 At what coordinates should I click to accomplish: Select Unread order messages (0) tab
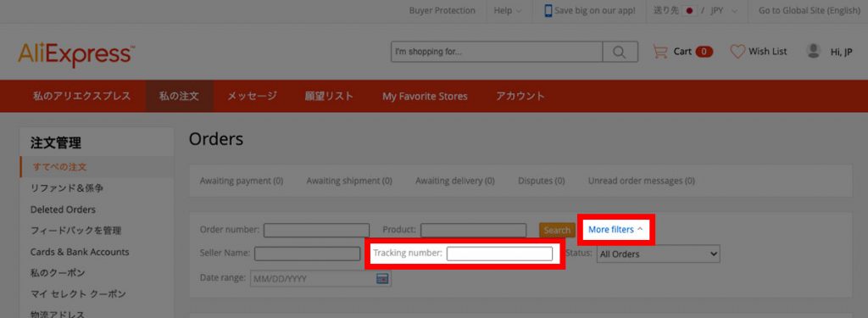[x=642, y=181]
